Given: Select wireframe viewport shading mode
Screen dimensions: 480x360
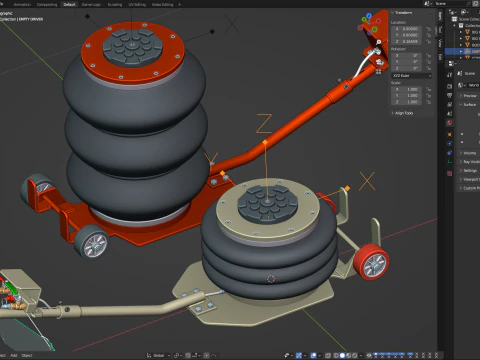Looking at the screenshot, I should (x=336, y=355).
